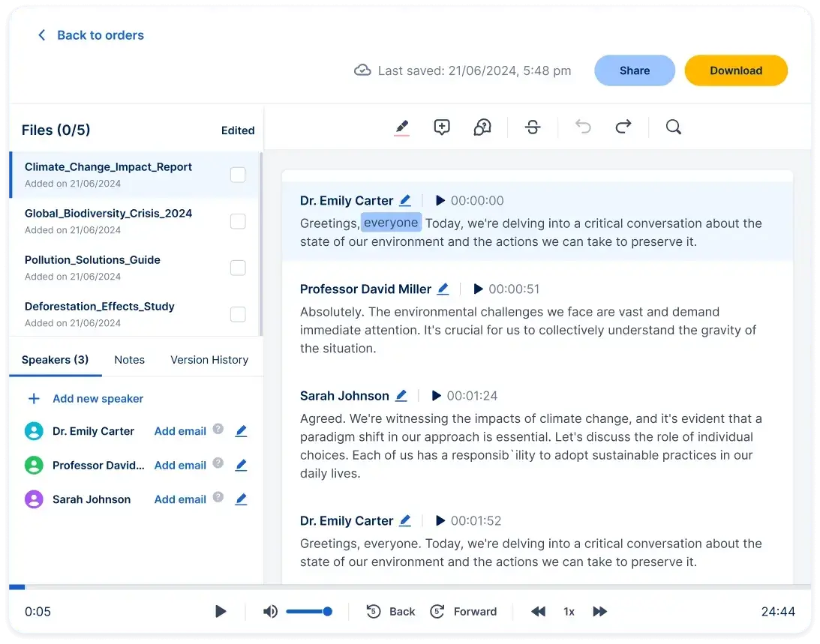Select the Global_Biodiversity_Crisis_2024 checkbox
820x644 pixels.
238,221
